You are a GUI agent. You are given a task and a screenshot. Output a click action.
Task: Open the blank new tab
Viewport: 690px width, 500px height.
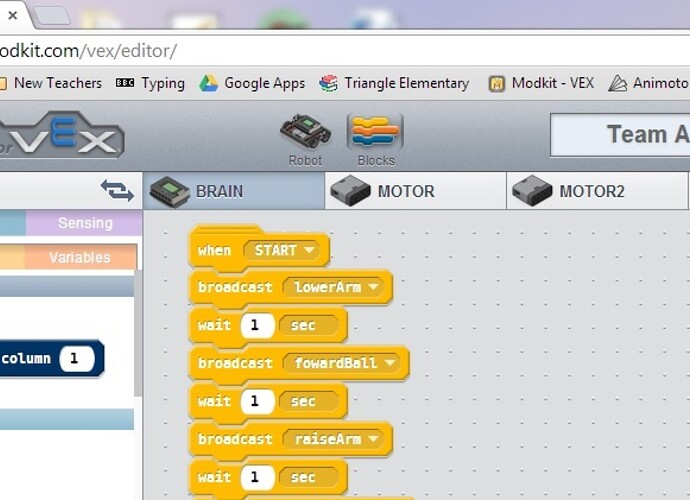click(x=52, y=16)
